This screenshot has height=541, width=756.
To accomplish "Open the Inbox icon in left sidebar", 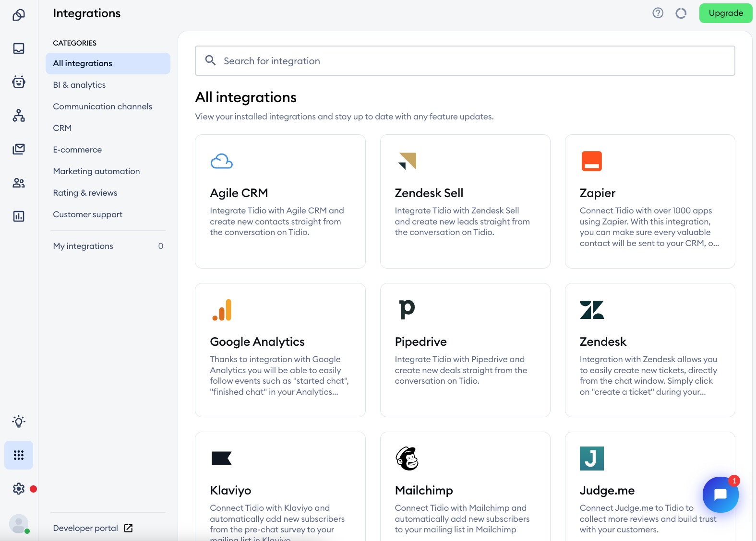I will [19, 48].
